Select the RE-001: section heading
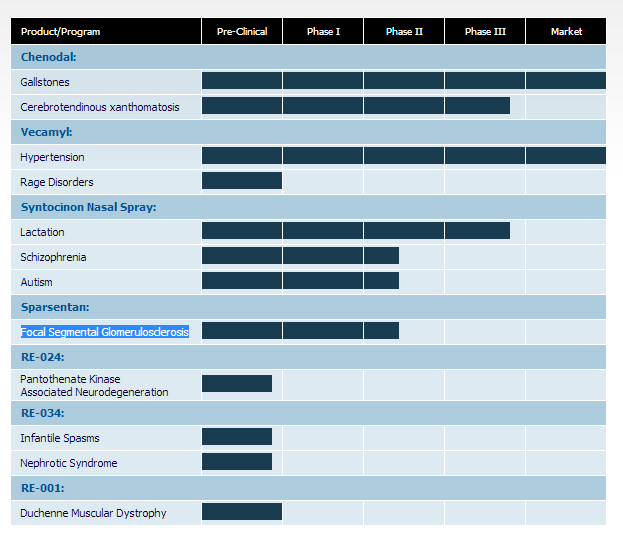Screen dimensions: 623x536 coord(43,488)
